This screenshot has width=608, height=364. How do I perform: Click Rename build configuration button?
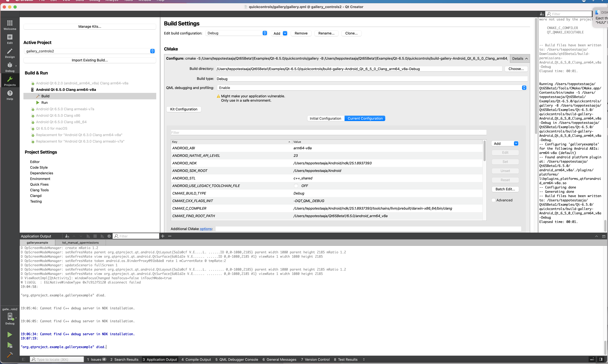coord(326,33)
